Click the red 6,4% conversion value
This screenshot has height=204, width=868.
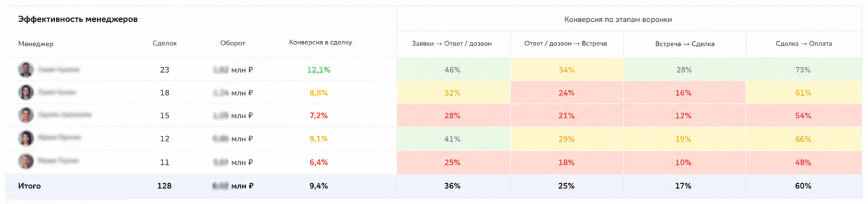pyautogui.click(x=318, y=162)
